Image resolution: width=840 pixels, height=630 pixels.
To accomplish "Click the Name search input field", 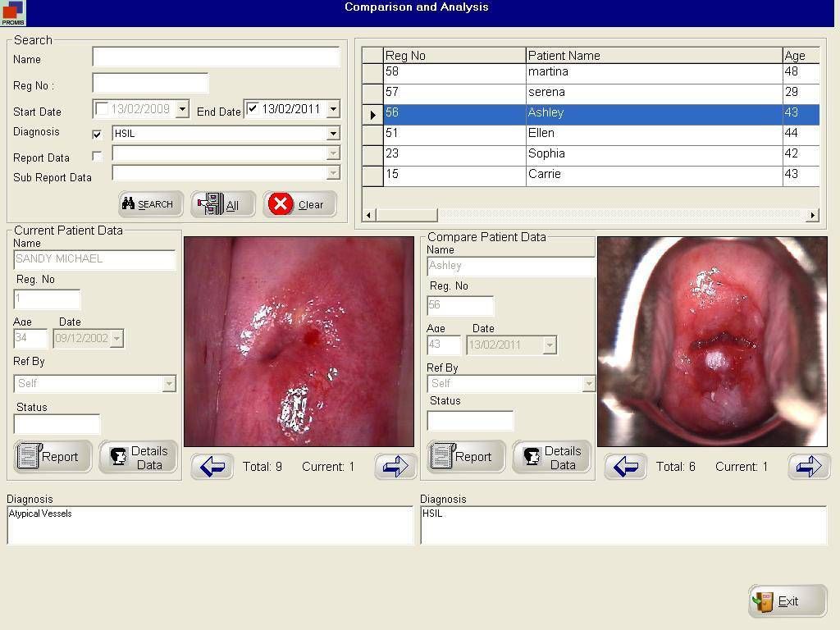I will (216, 57).
